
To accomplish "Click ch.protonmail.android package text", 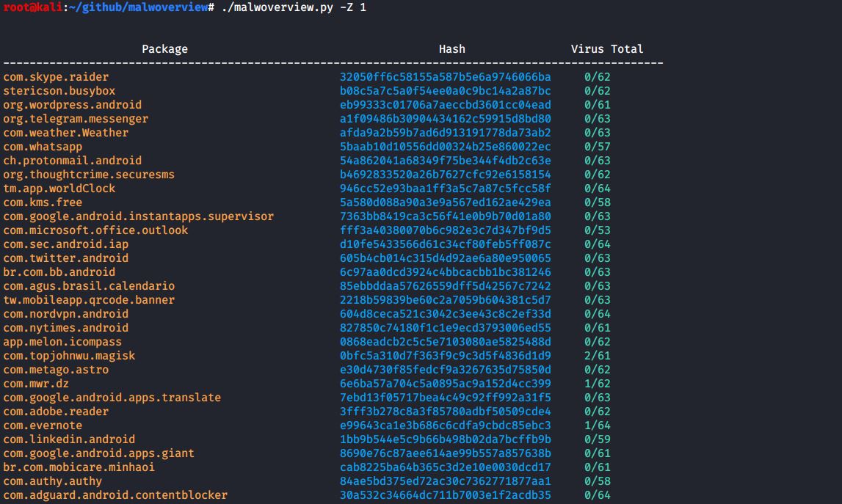I will tap(73, 161).
